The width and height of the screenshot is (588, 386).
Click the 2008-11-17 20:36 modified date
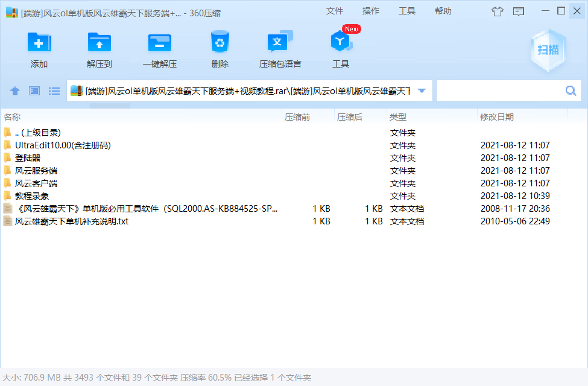[515, 209]
